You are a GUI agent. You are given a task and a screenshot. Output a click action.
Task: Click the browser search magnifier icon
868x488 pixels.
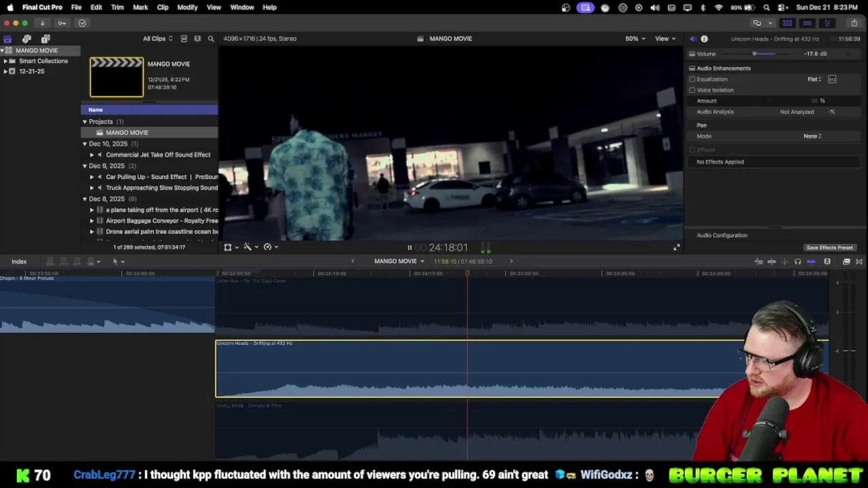click(211, 39)
